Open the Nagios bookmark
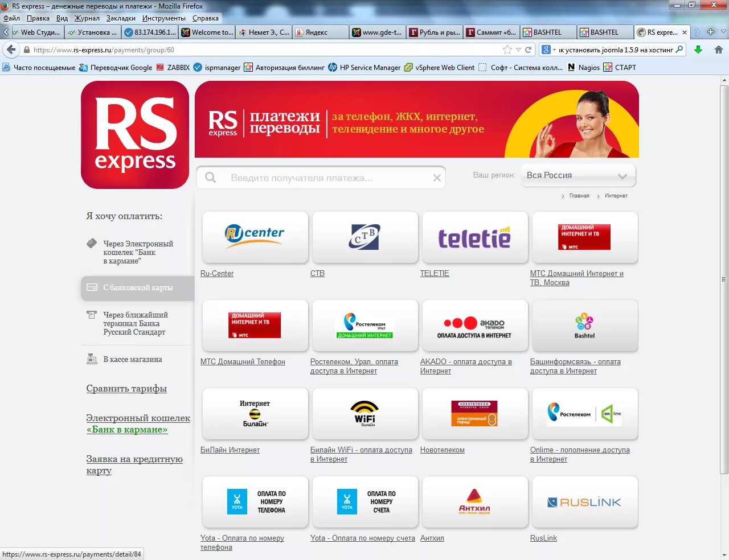729x560 pixels. (x=583, y=67)
